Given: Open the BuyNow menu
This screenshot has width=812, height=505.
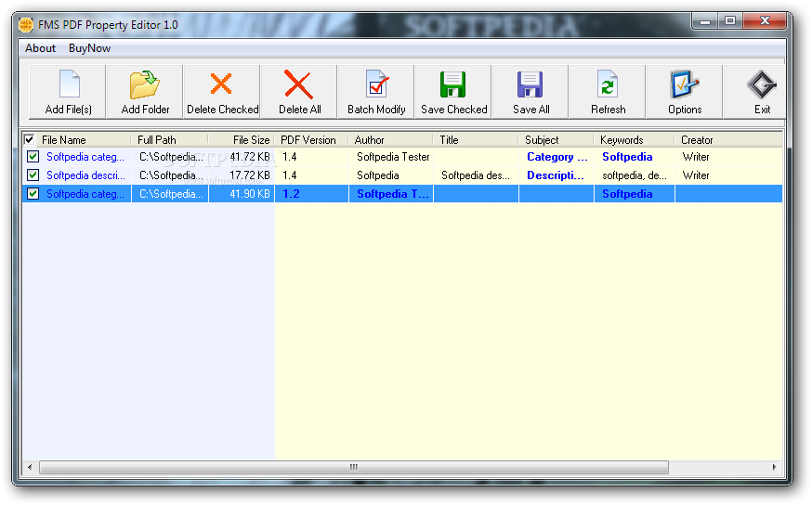Looking at the screenshot, I should click(89, 48).
